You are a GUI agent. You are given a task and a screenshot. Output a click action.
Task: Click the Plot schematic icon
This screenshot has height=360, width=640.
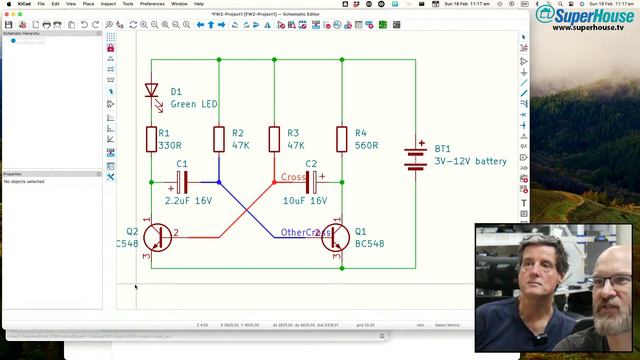coord(57,25)
